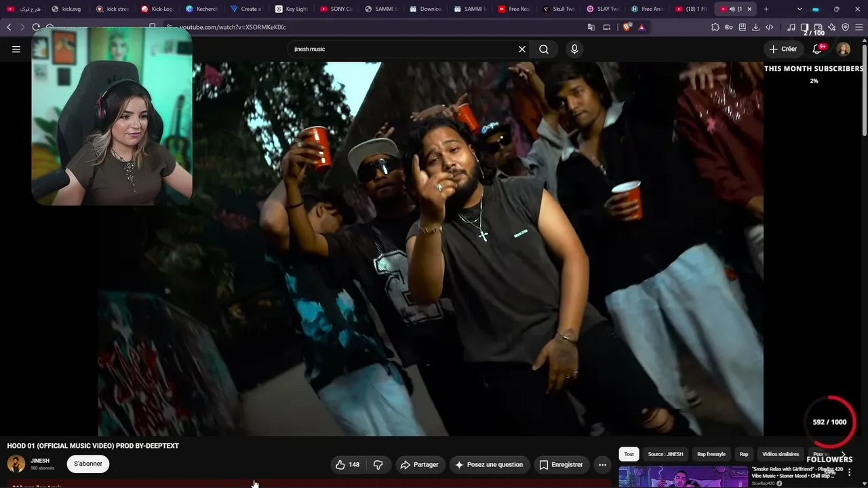Start voice search with the microphone
The image size is (868, 488).
click(x=574, y=49)
